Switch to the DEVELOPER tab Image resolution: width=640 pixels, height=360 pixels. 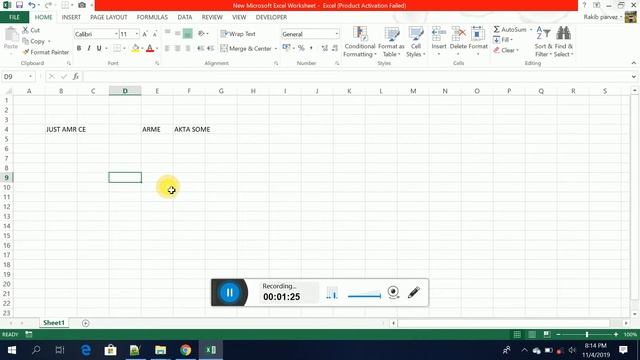271,17
